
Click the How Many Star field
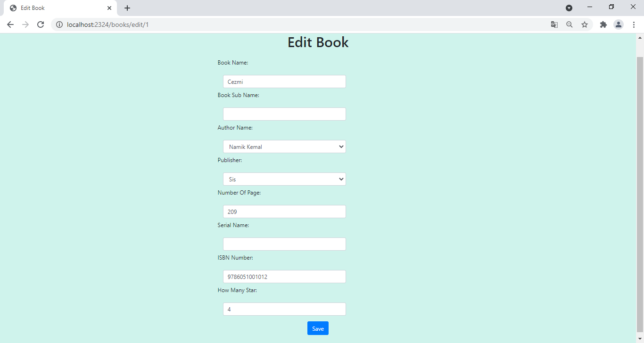click(284, 309)
